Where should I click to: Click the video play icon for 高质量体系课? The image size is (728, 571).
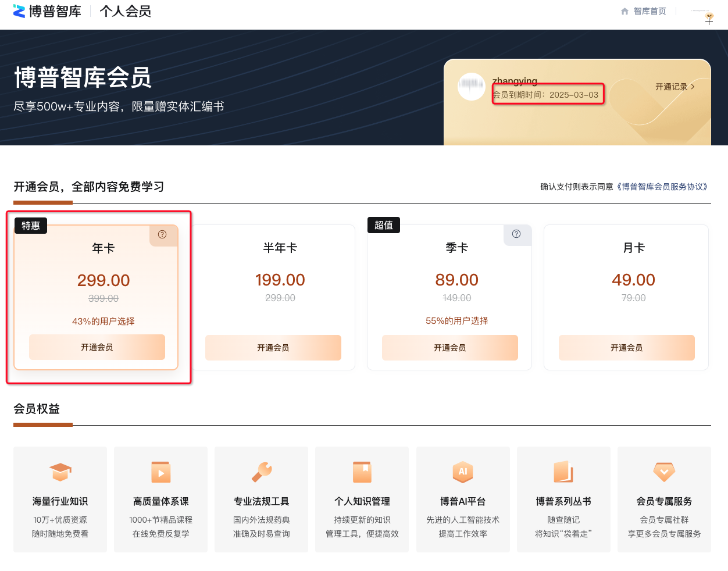161,472
